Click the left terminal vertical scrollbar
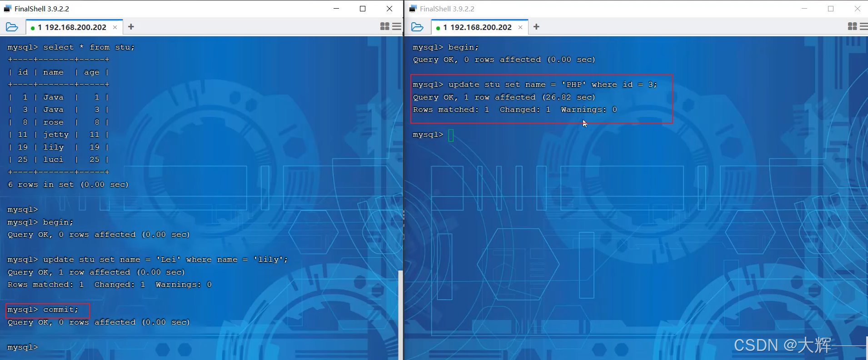 click(x=400, y=315)
